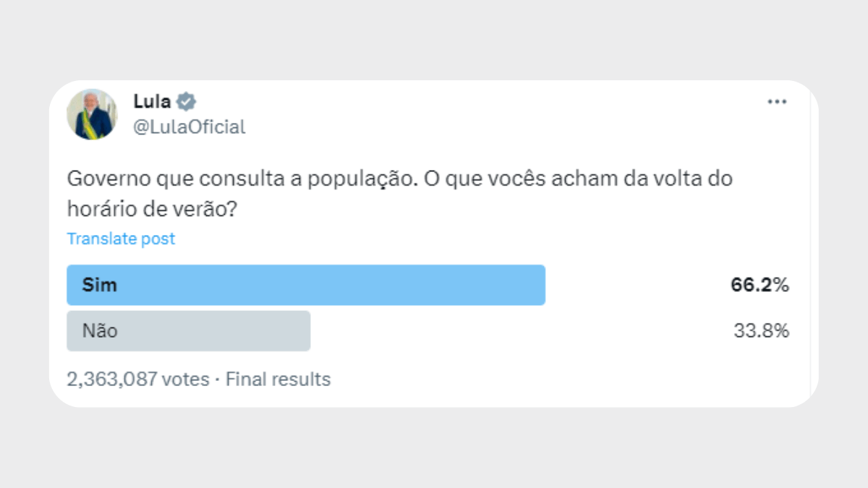Select the gray Não poll result bar
Viewport: 868px width, 488px height.
[189, 331]
